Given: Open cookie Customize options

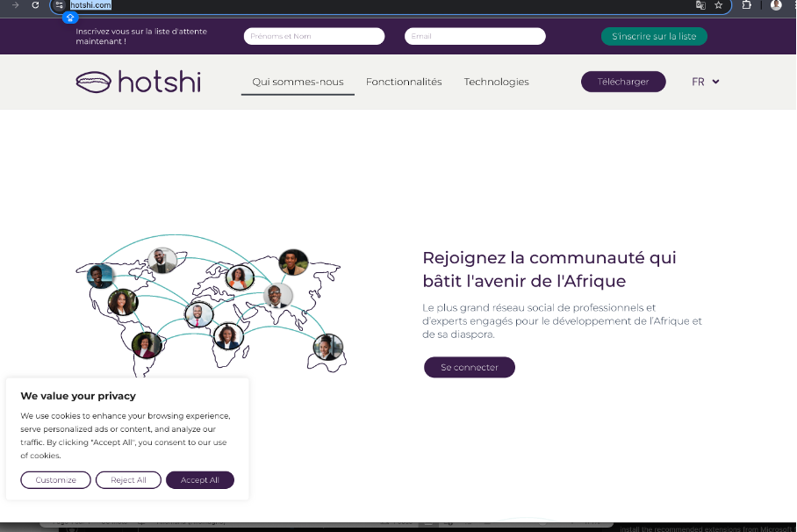Looking at the screenshot, I should 55,479.
